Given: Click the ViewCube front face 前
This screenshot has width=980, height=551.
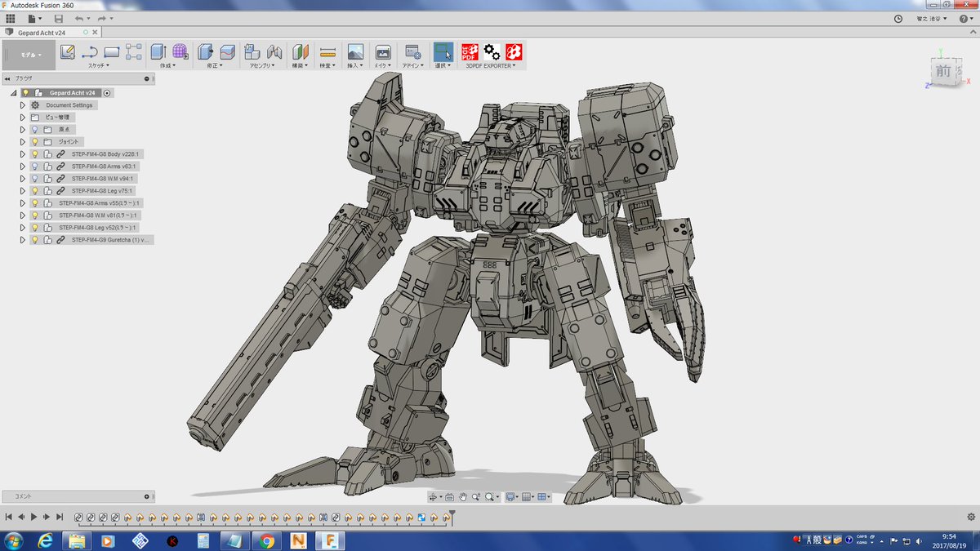Looking at the screenshot, I should 943,71.
